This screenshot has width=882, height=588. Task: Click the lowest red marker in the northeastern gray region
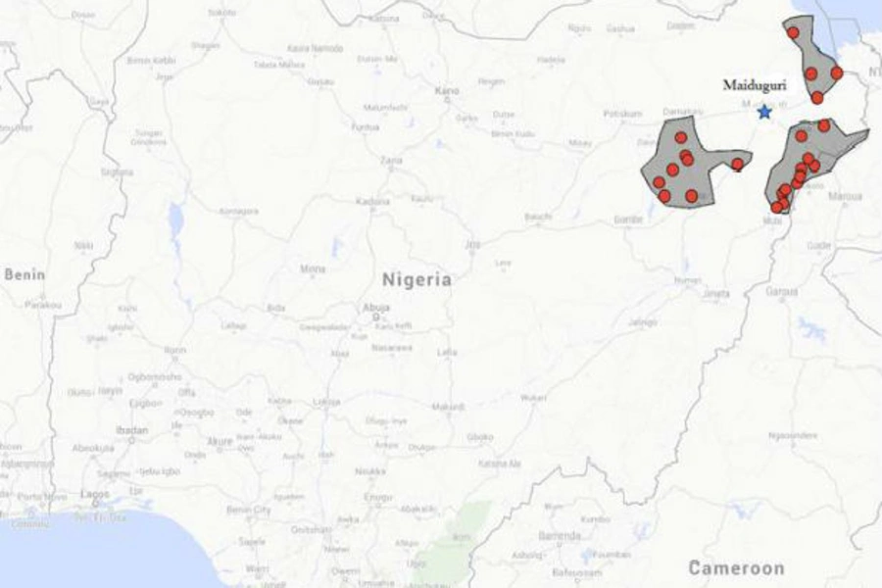click(x=817, y=98)
